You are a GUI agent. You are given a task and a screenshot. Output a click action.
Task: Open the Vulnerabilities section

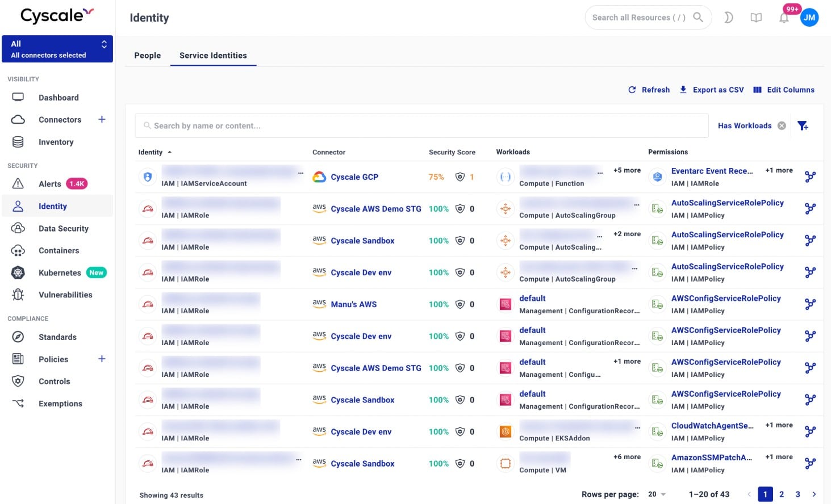pyautogui.click(x=65, y=295)
